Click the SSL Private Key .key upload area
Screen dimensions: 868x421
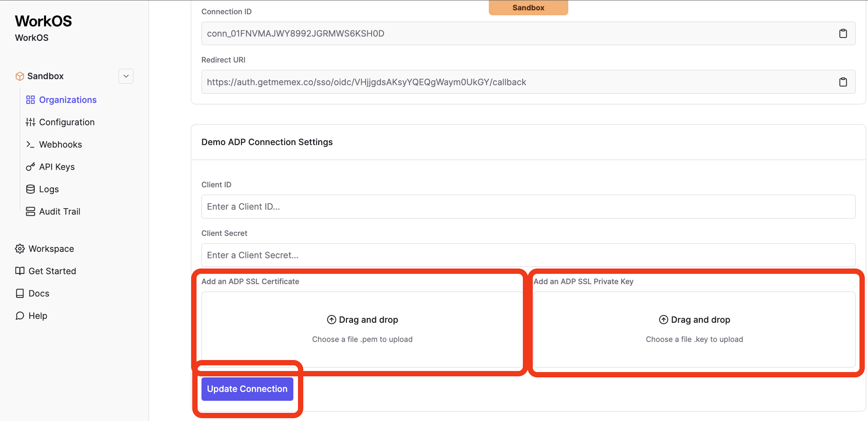tap(694, 329)
